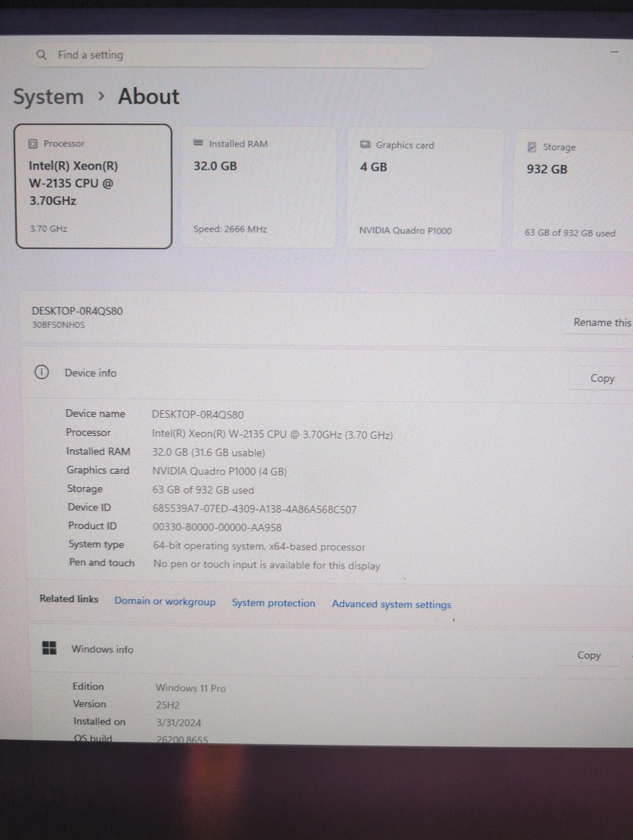Open System protection link
The image size is (633, 840).
pos(273,603)
